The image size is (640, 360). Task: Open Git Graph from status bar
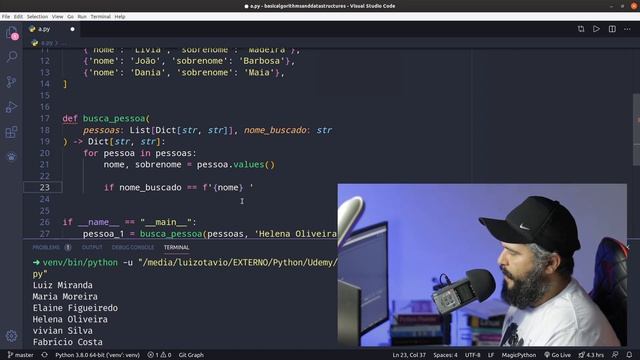191,355
